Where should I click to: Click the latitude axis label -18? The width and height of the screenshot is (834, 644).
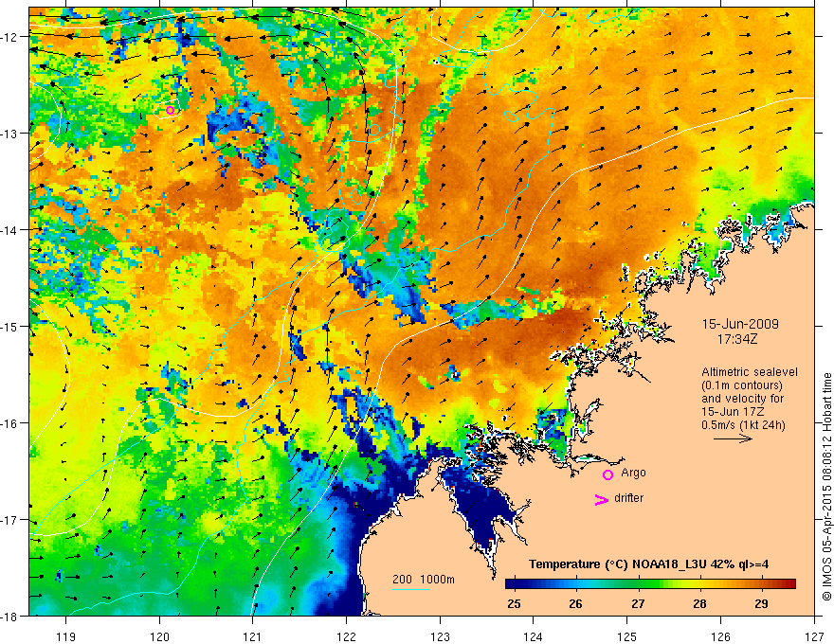click(x=9, y=616)
